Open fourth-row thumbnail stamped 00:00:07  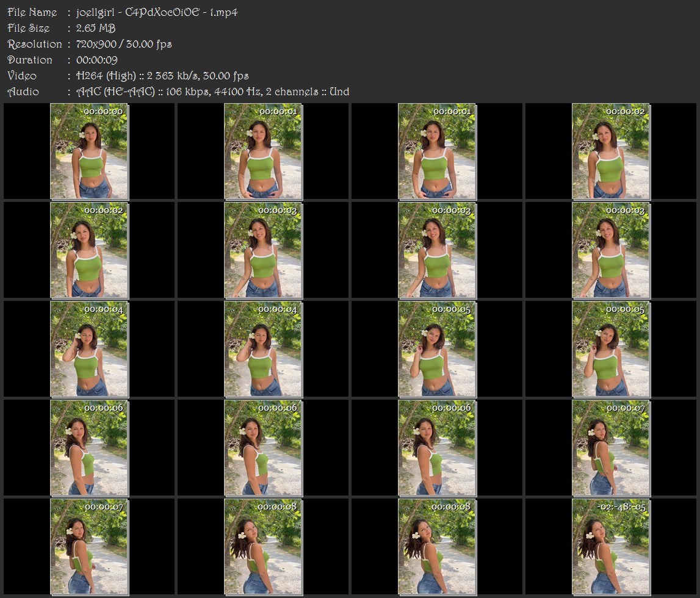tap(611, 448)
